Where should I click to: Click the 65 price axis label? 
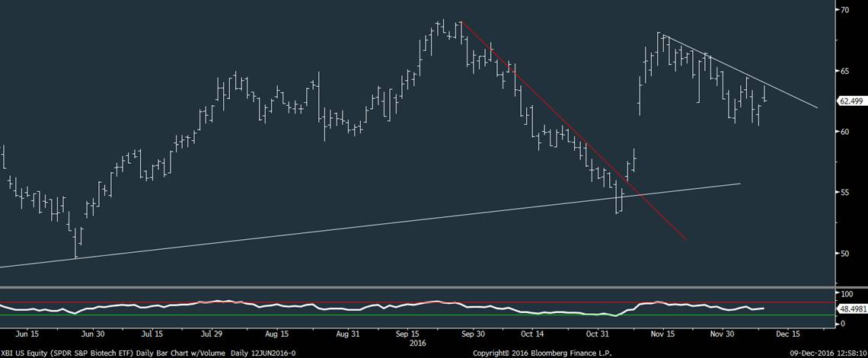point(845,71)
